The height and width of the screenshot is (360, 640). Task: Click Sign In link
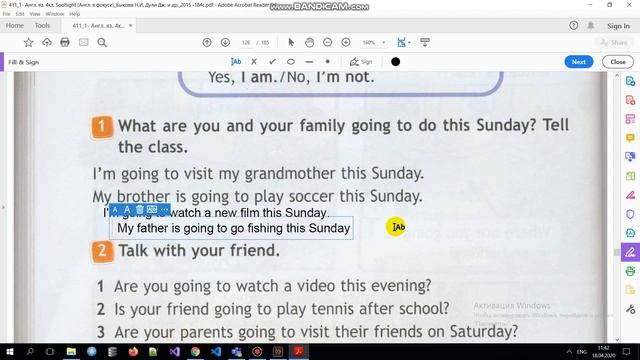pos(618,26)
